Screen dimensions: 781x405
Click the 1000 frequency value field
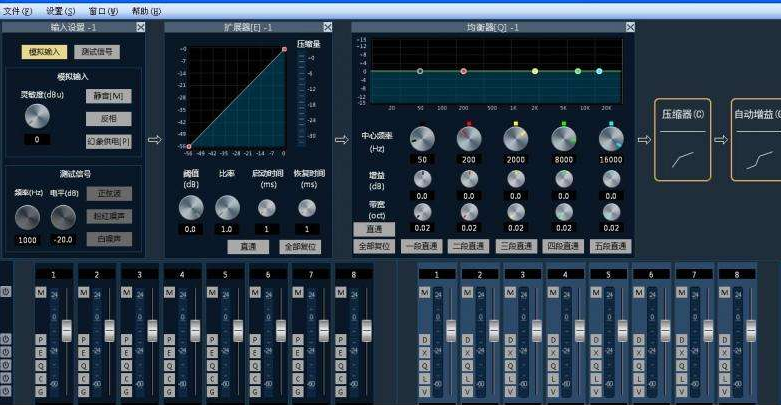point(27,240)
